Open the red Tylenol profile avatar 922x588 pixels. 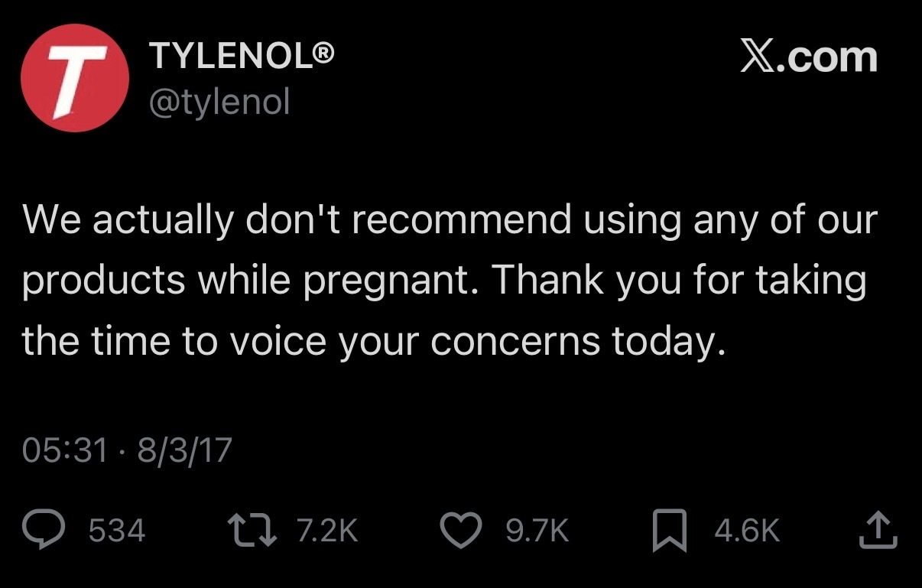pos(74,78)
